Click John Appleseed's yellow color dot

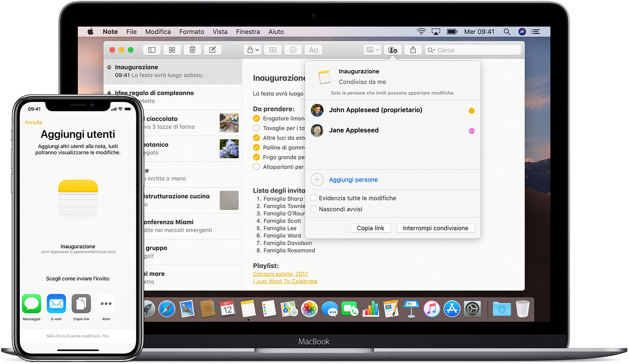[471, 111]
